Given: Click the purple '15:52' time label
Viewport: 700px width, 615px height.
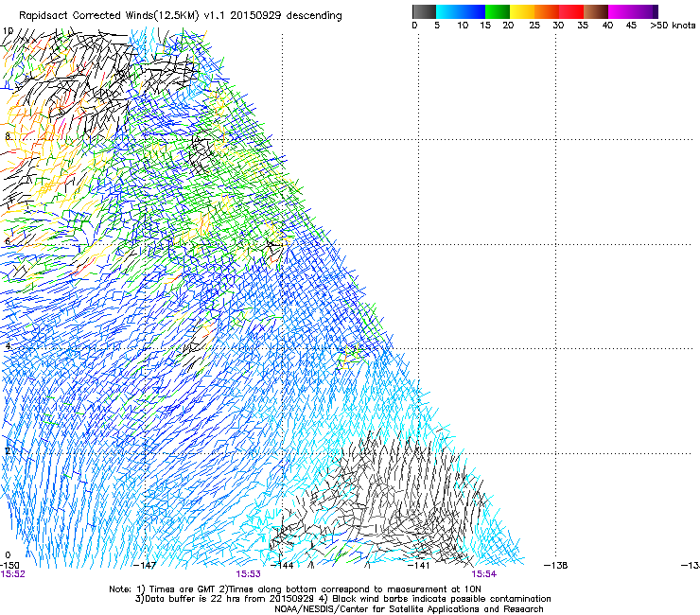Looking at the screenshot, I should (12, 574).
